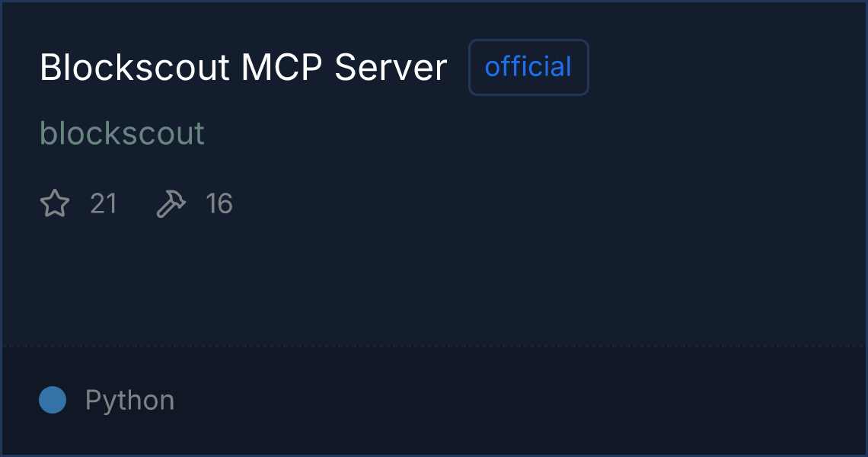The image size is (868, 457).
Task: Click the word Blockscout in the heading
Action: 135,68
